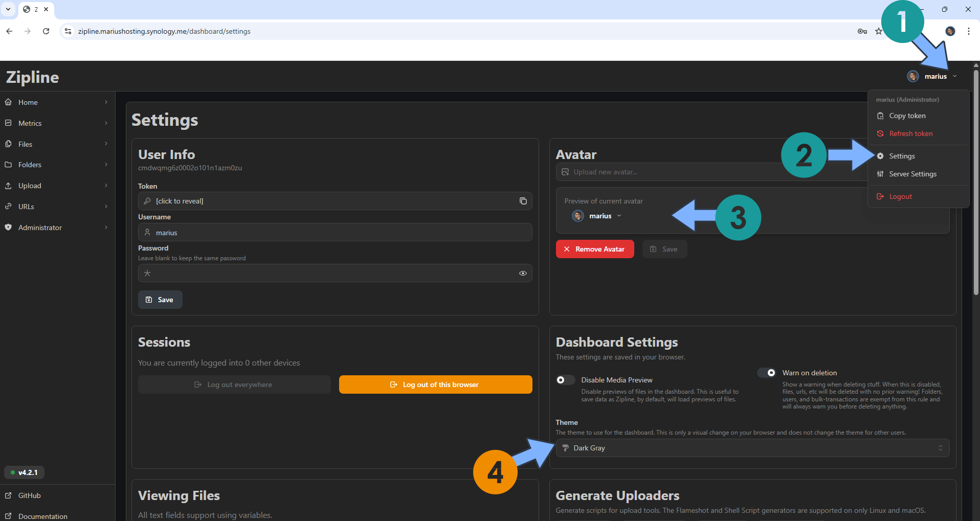This screenshot has width=980, height=521.
Task: Click the avatar preview marius chip
Action: [x=596, y=216]
